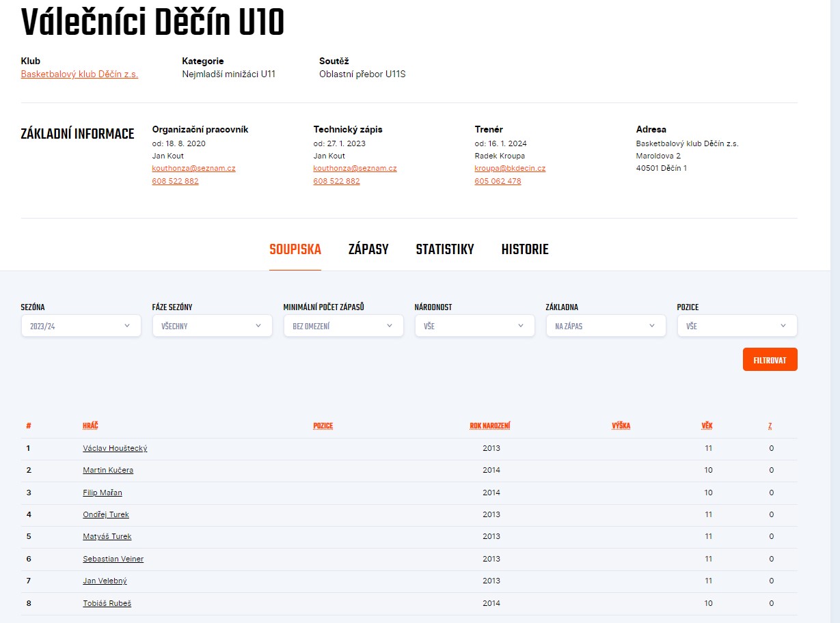This screenshot has width=840, height=623.
Task: Open player Tobiáš Rubeš
Action: click(x=107, y=603)
